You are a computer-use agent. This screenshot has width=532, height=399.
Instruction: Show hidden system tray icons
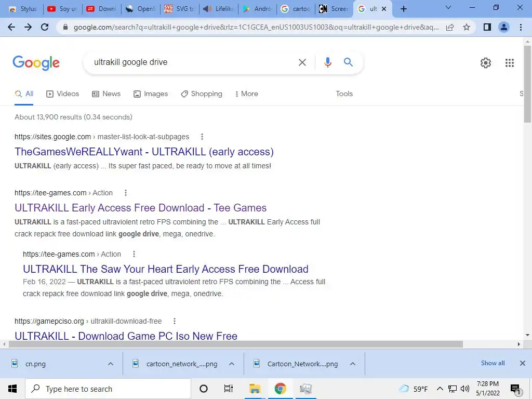point(440,389)
